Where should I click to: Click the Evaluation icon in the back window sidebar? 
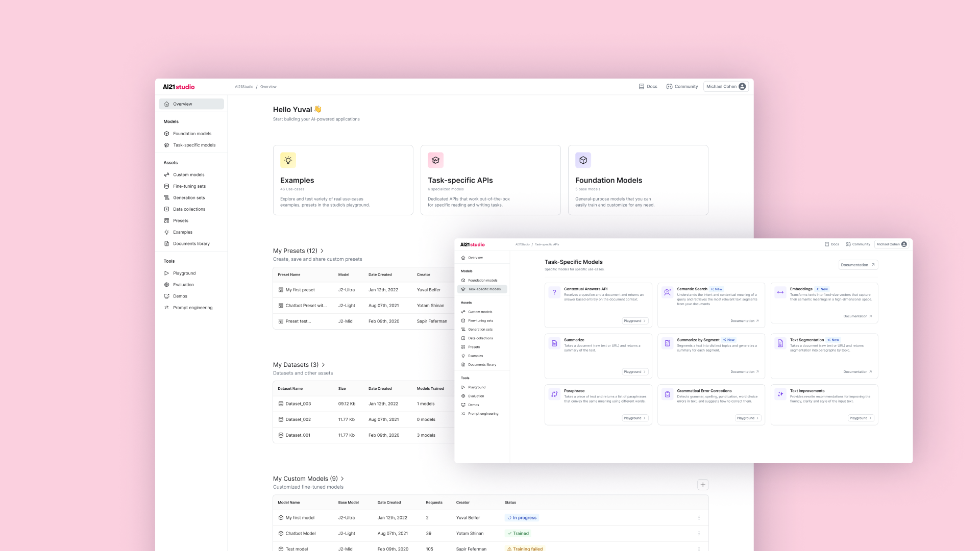click(166, 285)
